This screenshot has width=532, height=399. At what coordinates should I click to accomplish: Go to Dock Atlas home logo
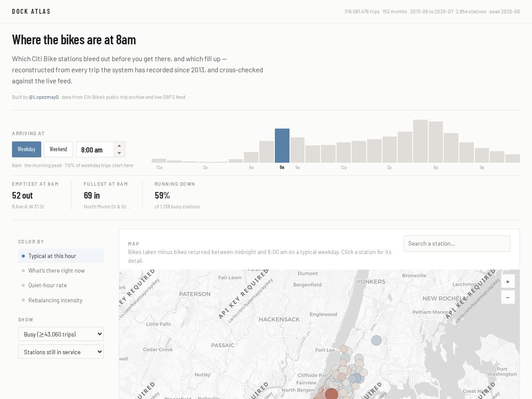pos(31,12)
